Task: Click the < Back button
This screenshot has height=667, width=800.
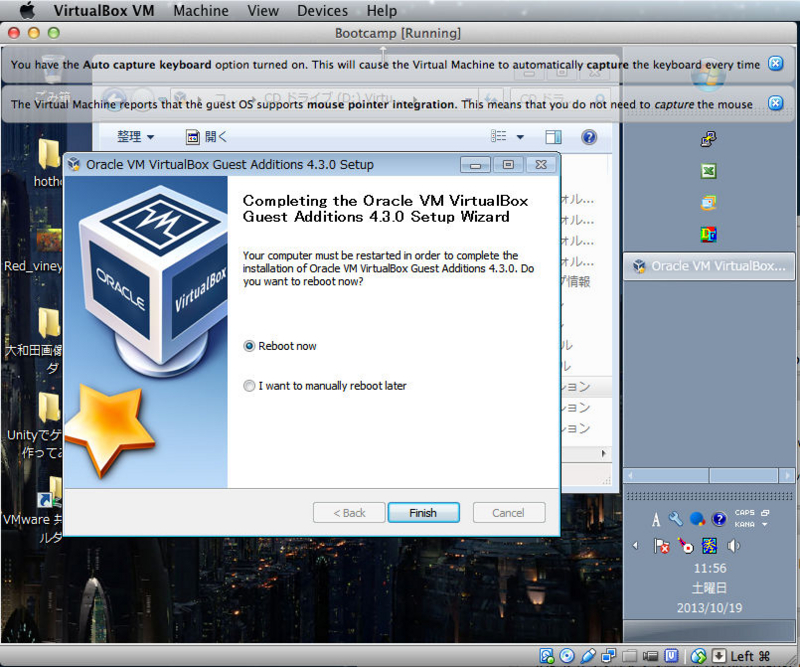Action: tap(349, 512)
